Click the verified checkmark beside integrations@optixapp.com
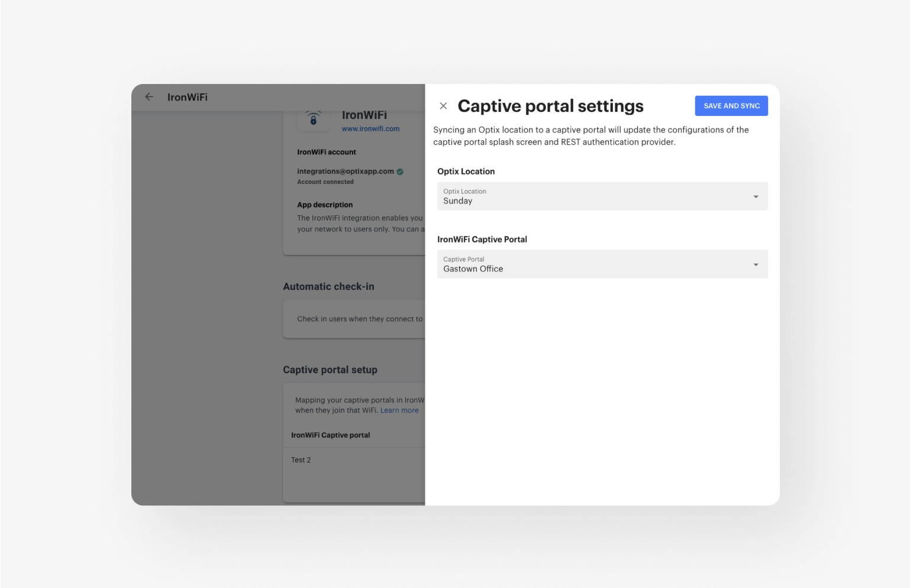 [400, 172]
